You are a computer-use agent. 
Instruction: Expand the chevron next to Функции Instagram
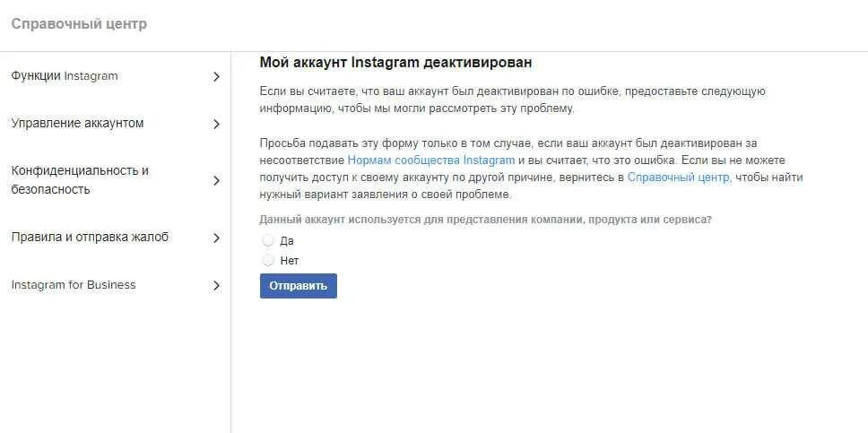click(x=216, y=77)
